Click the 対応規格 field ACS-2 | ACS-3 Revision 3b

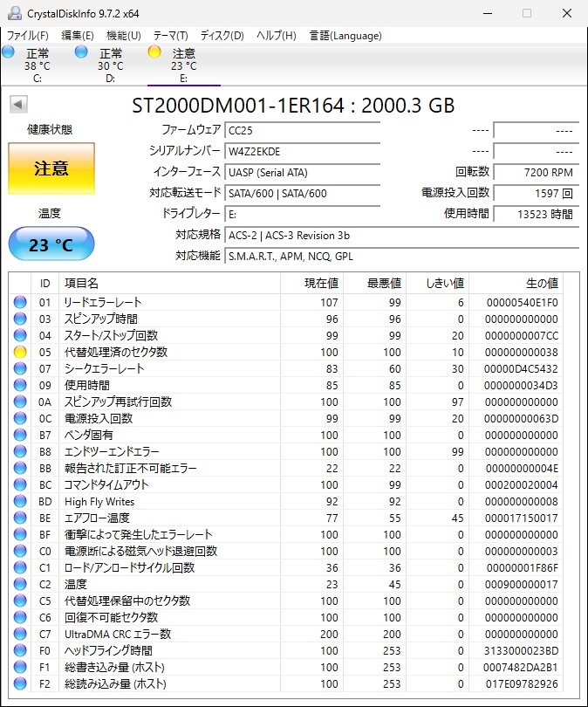point(402,236)
